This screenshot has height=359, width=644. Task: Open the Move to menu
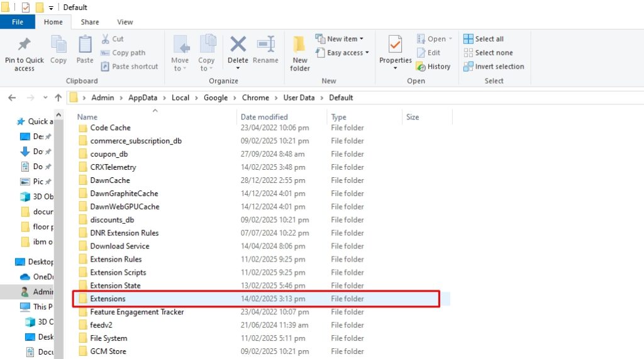click(x=180, y=53)
